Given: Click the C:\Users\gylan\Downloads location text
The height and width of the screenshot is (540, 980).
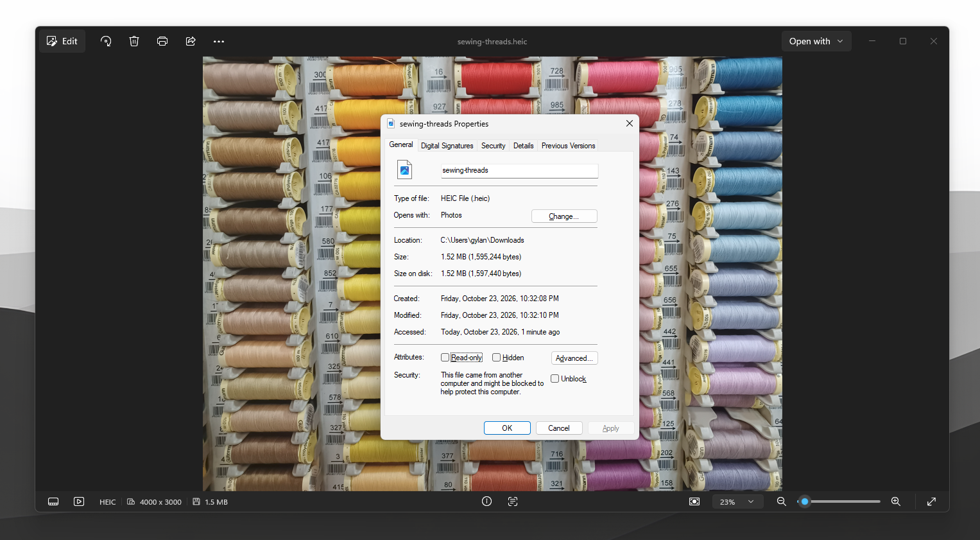Looking at the screenshot, I should point(482,240).
